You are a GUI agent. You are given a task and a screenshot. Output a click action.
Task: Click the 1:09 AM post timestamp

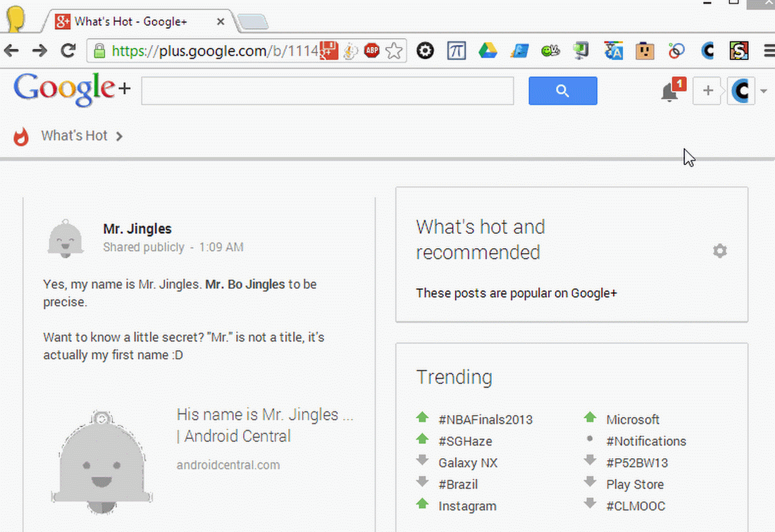click(x=221, y=248)
